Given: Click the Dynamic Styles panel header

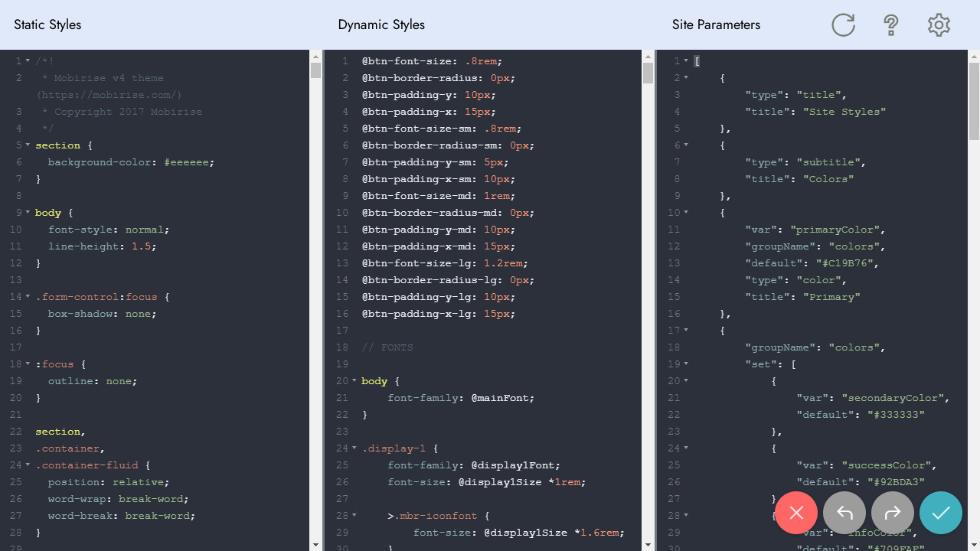Looking at the screenshot, I should point(381,24).
